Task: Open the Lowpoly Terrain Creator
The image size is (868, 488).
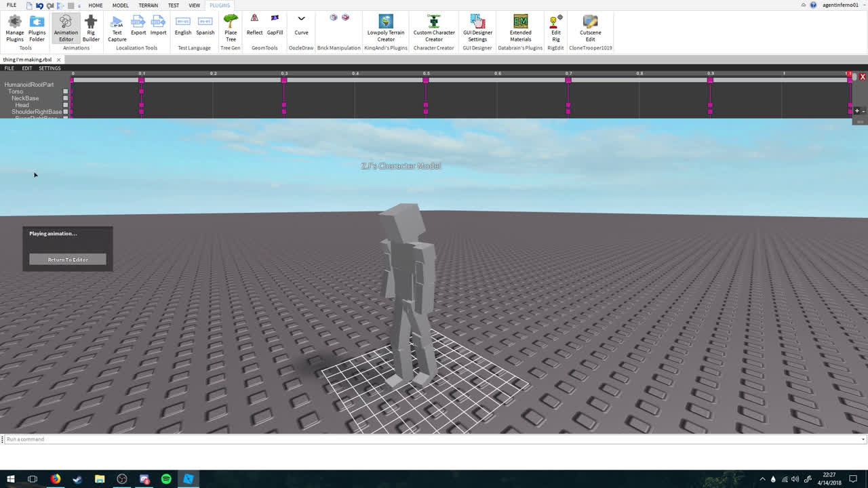Action: 385,28
